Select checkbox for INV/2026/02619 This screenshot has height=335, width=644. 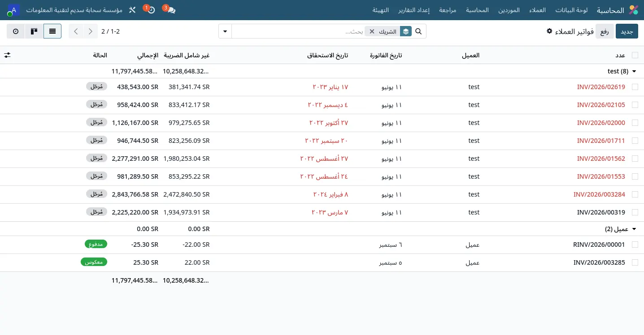(x=635, y=87)
